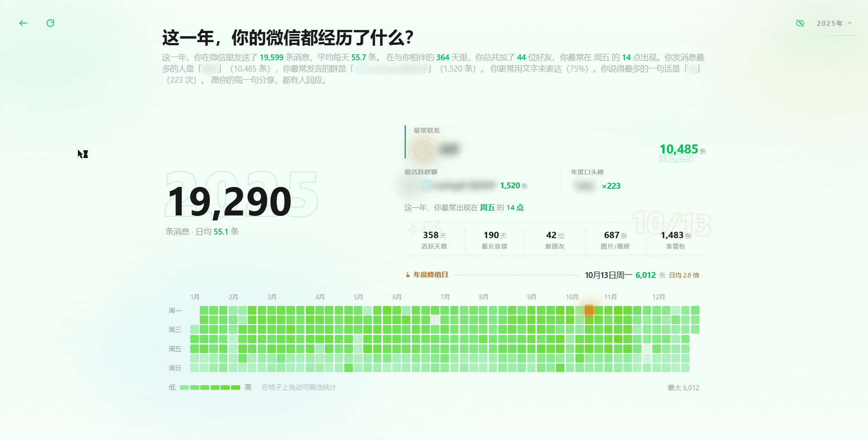Viewport: 868px width, 440px height.
Task: Click the 1月 month label
Action: click(x=195, y=297)
